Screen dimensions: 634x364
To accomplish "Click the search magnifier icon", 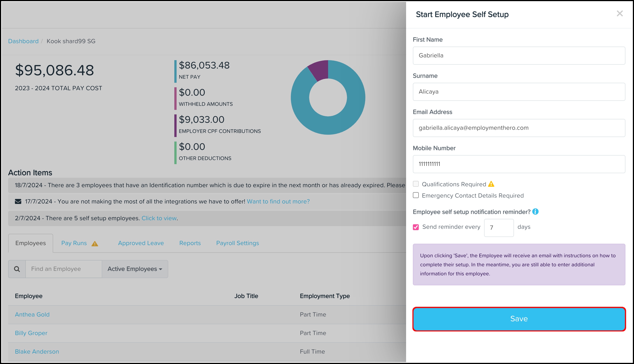I will pos(17,269).
